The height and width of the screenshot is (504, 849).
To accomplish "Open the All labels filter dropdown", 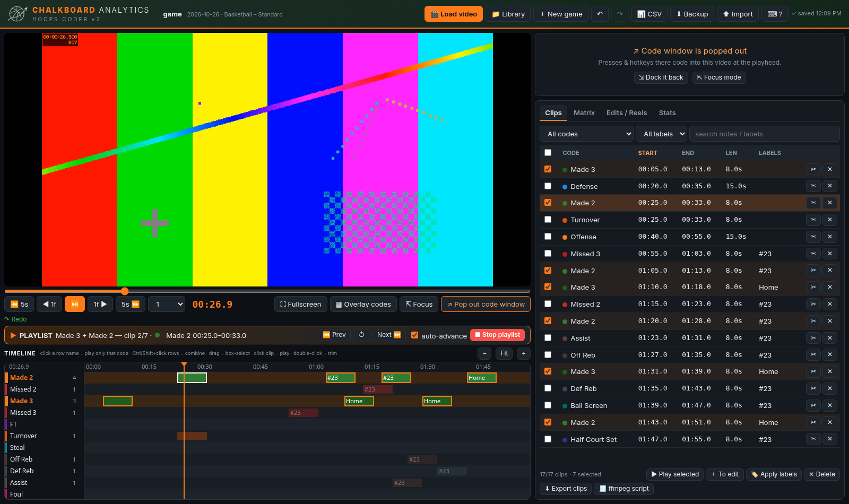I will click(662, 134).
